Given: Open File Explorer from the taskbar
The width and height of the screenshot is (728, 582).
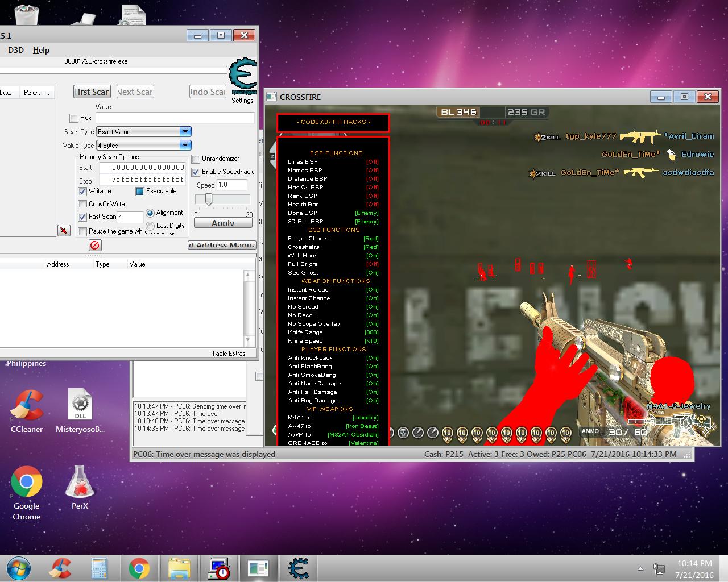Looking at the screenshot, I should tap(179, 568).
